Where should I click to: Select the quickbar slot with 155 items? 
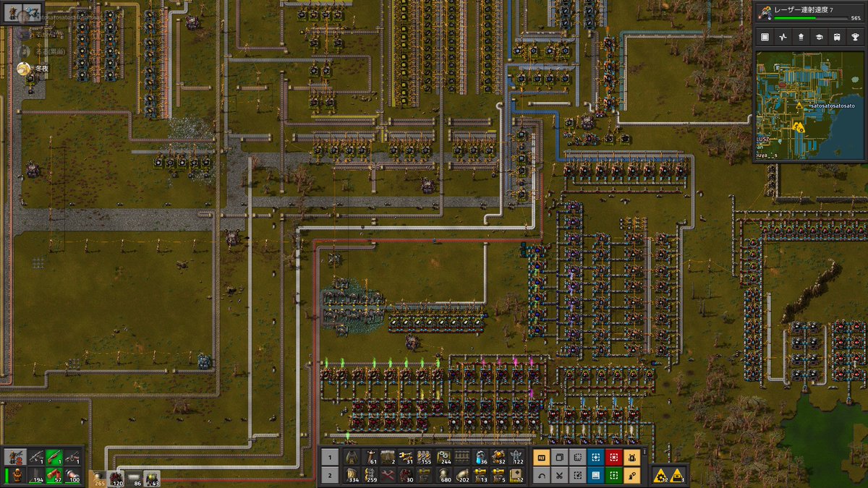click(425, 457)
